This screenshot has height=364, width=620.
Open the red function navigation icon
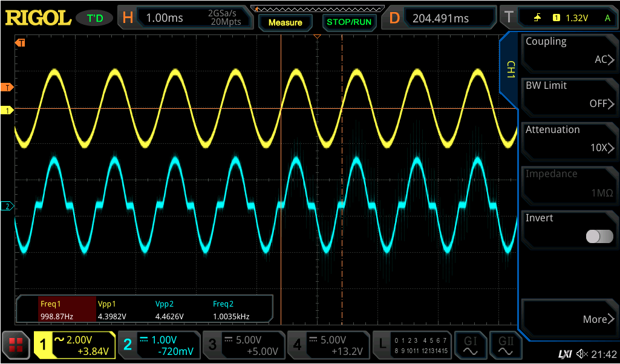16,345
